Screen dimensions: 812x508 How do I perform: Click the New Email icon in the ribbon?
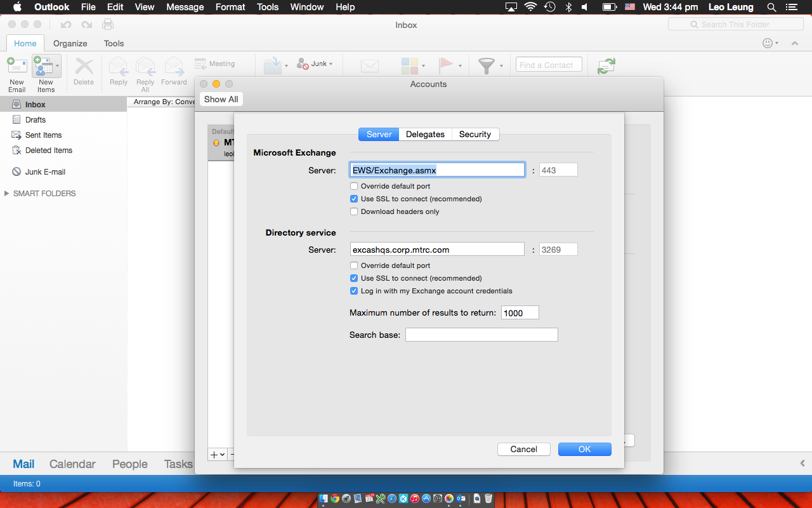tap(17, 65)
